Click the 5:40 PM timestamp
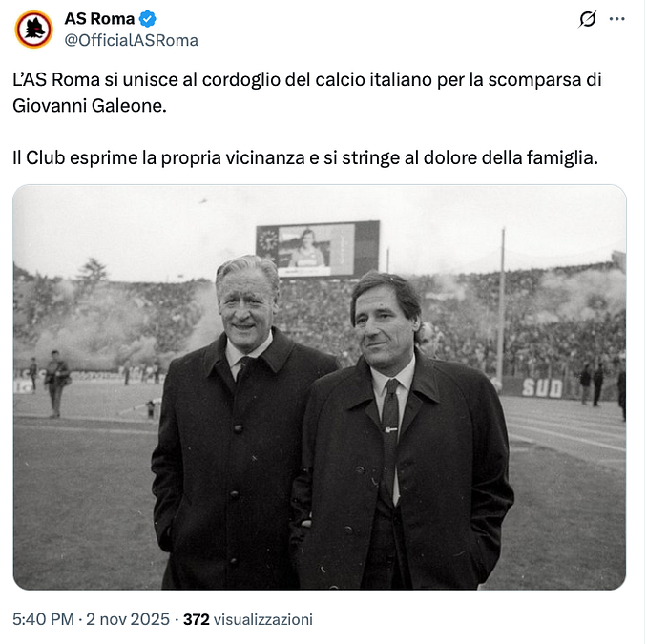The height and width of the screenshot is (644, 647). [x=43, y=619]
